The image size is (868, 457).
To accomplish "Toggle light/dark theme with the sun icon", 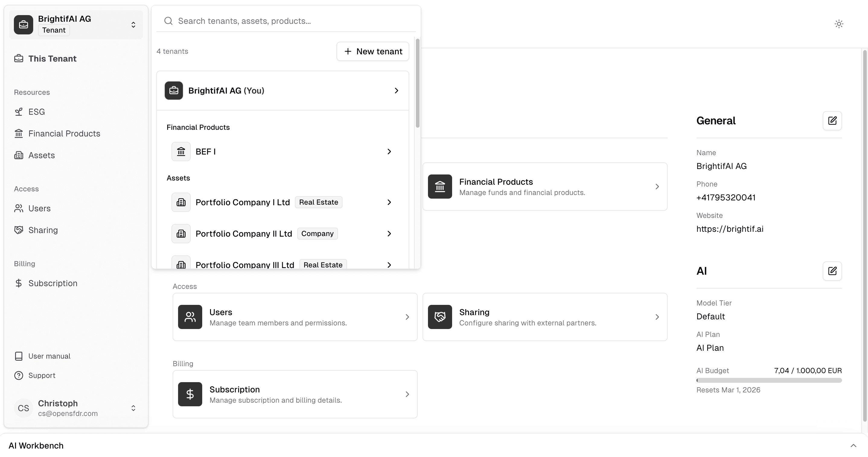I will pyautogui.click(x=839, y=24).
